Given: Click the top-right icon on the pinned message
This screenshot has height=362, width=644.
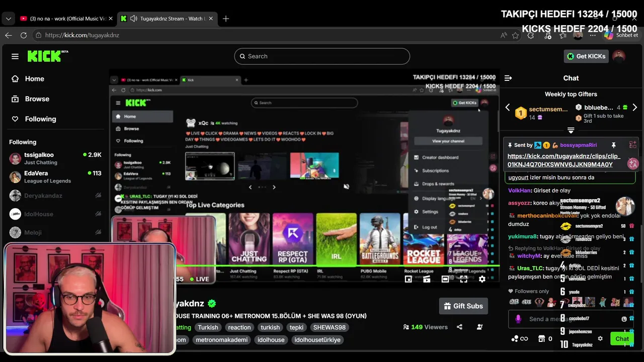Looking at the screenshot, I should pos(633,145).
